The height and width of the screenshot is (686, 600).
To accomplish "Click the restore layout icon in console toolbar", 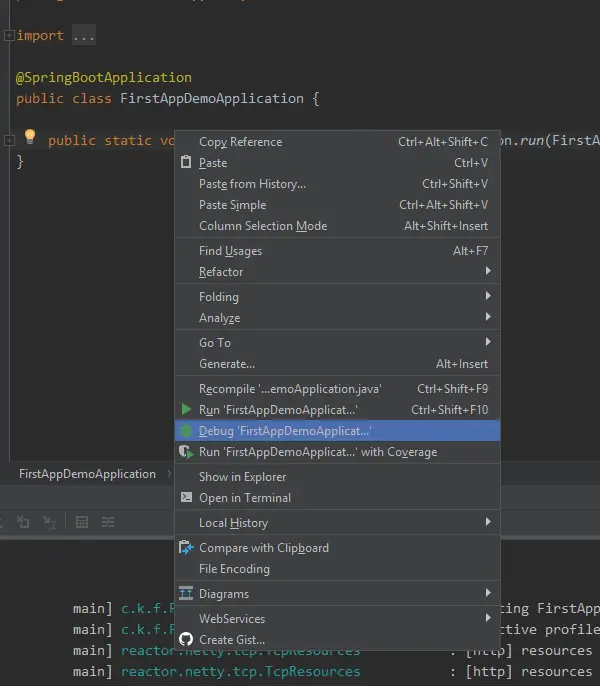I will 23,522.
